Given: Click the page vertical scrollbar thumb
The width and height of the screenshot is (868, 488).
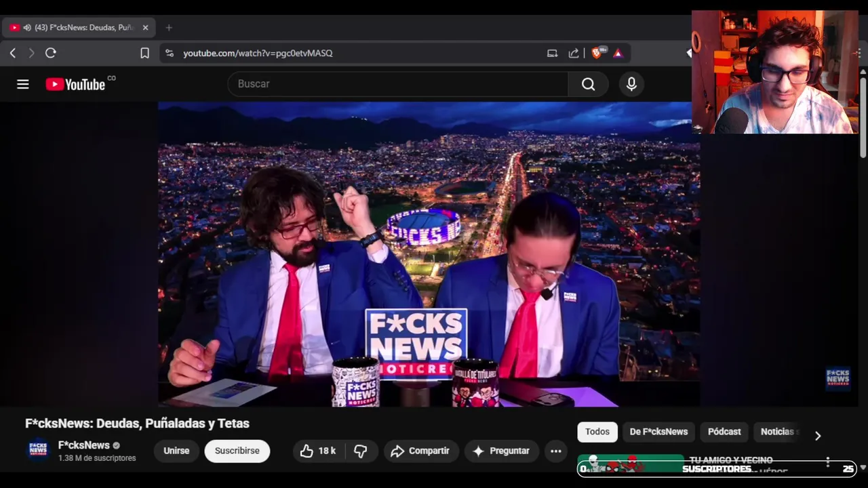Looking at the screenshot, I should click(x=863, y=117).
